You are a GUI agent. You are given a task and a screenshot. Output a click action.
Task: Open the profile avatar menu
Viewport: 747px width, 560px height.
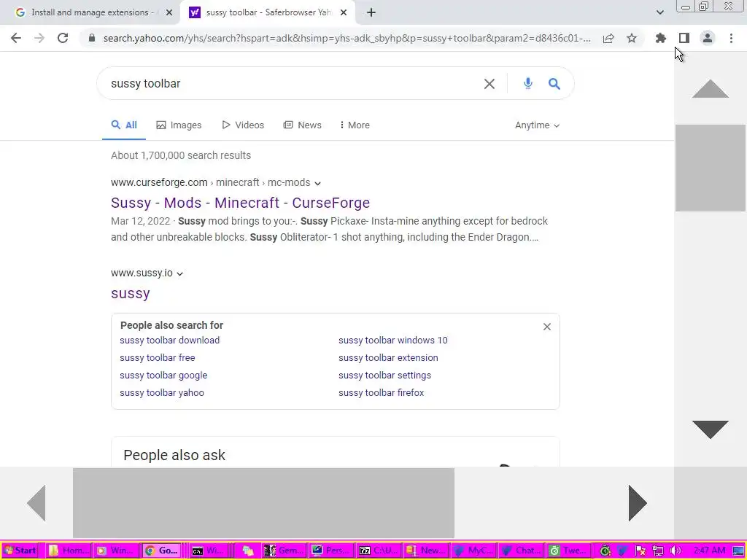pyautogui.click(x=708, y=38)
